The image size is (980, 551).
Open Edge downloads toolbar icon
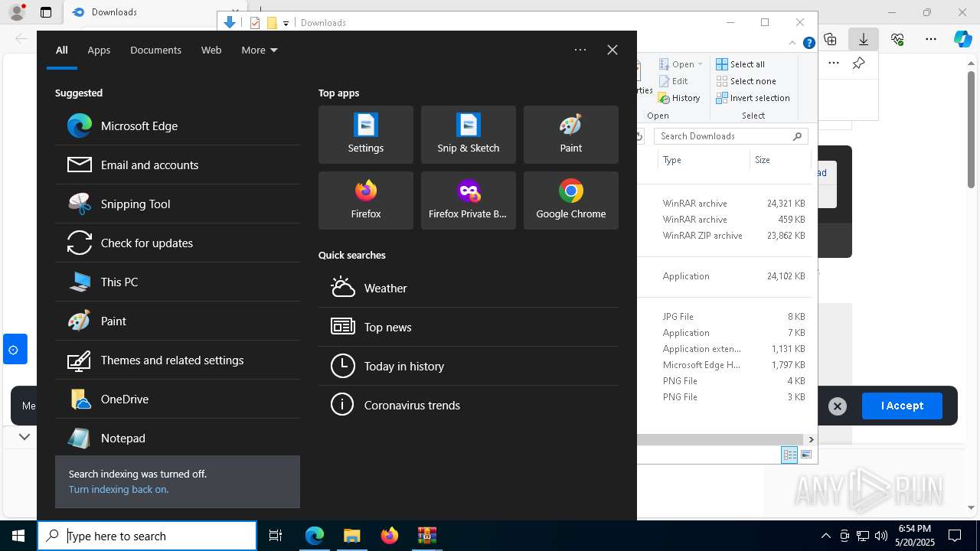tap(864, 39)
